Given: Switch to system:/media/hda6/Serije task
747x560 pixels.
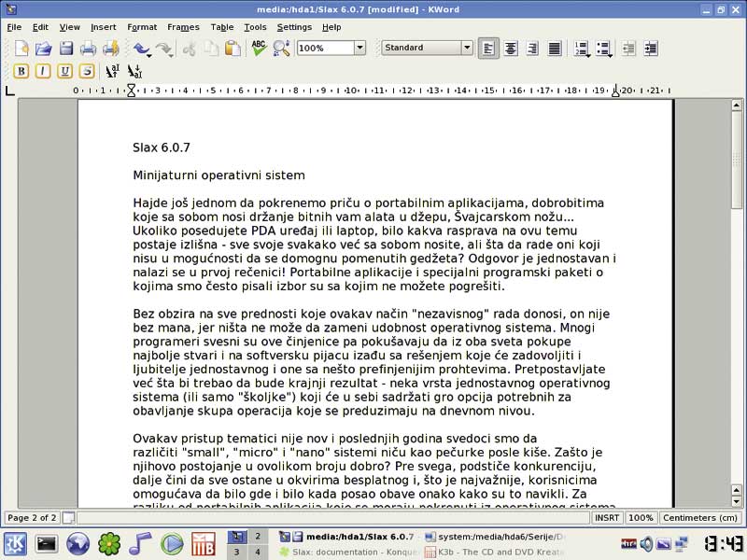Looking at the screenshot, I should 496,537.
